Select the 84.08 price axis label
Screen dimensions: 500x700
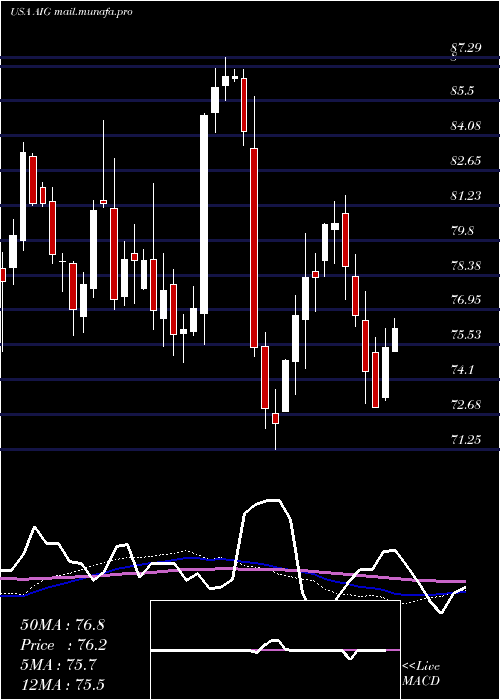pyautogui.click(x=467, y=126)
